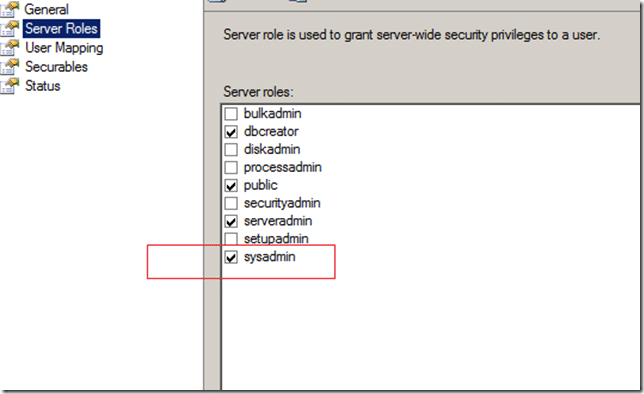Uncheck the dbcreator server role

tap(231, 132)
